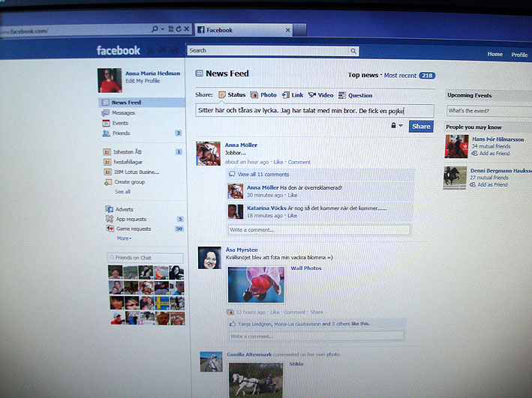Open IBM Lotus Busine... group

tap(137, 172)
